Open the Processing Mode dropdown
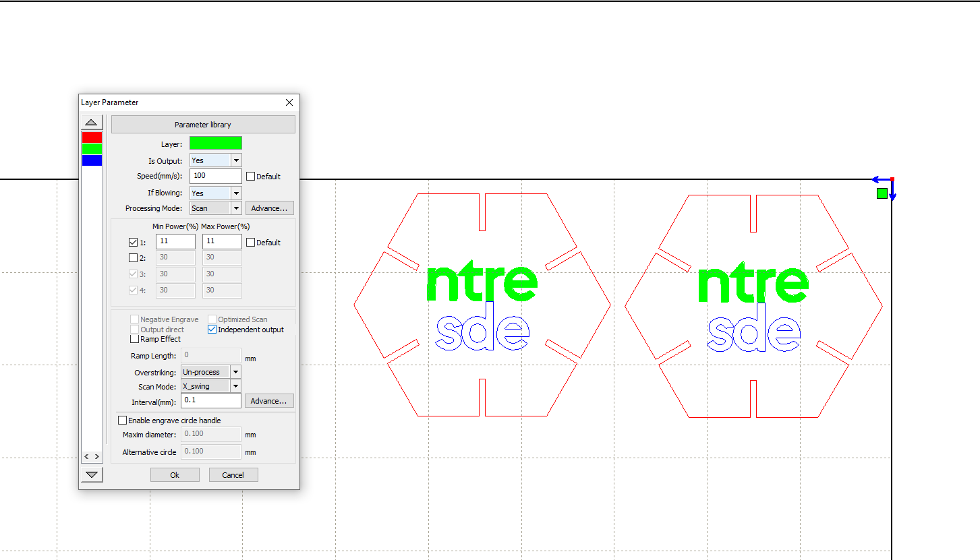 (x=236, y=208)
